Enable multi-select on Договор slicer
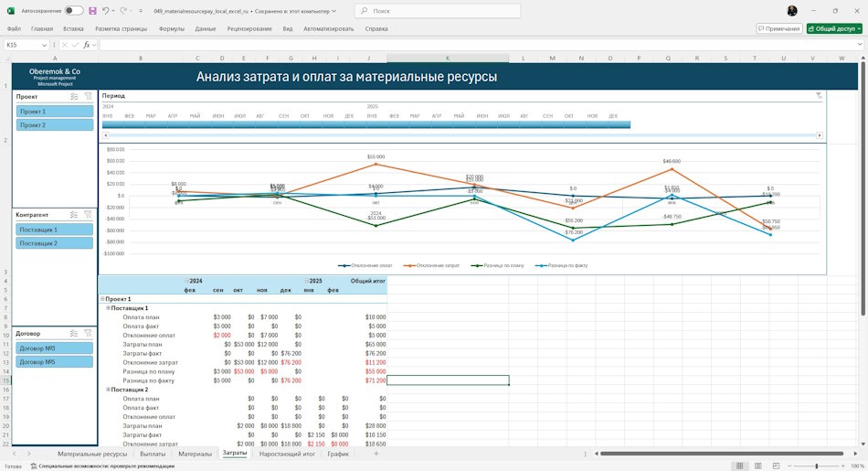Viewport: 868px width, 471px height. (74, 334)
